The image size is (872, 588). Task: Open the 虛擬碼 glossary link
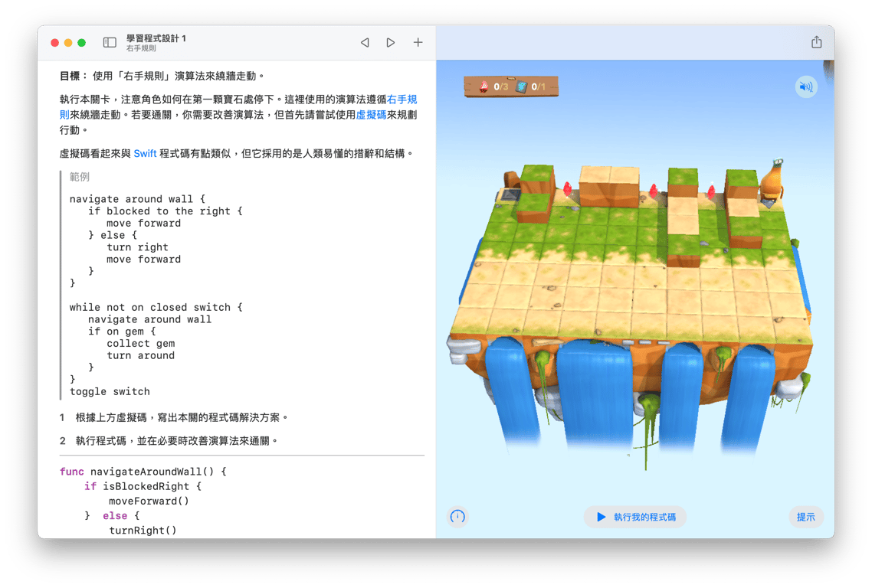click(x=371, y=115)
